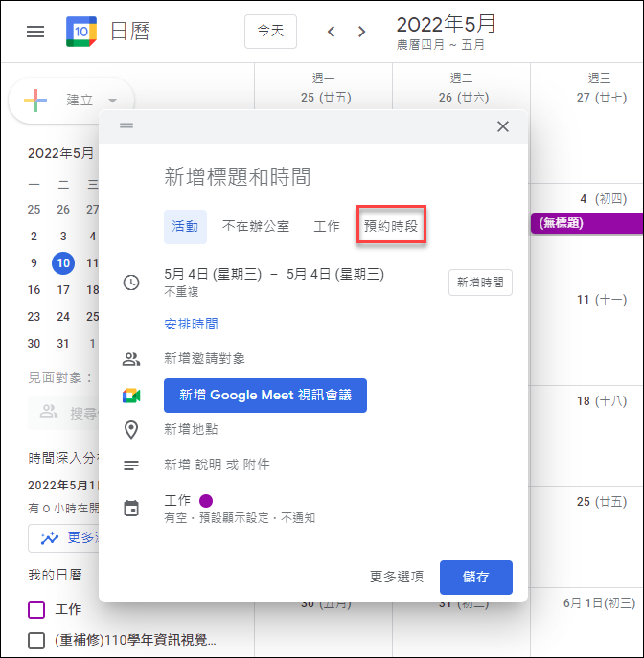Select day 30 in mini calendar

pos(34,344)
